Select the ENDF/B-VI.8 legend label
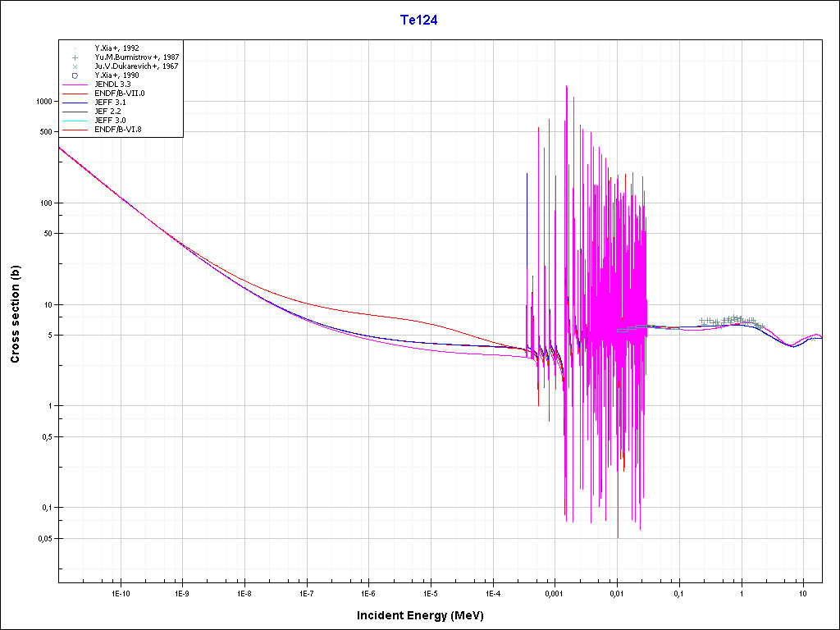The image size is (840, 630). (x=118, y=130)
